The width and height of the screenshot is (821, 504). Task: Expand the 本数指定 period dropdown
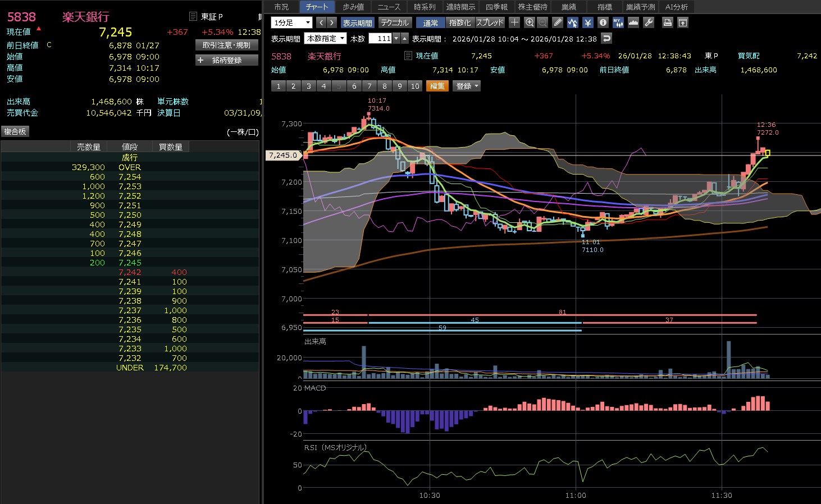click(325, 38)
